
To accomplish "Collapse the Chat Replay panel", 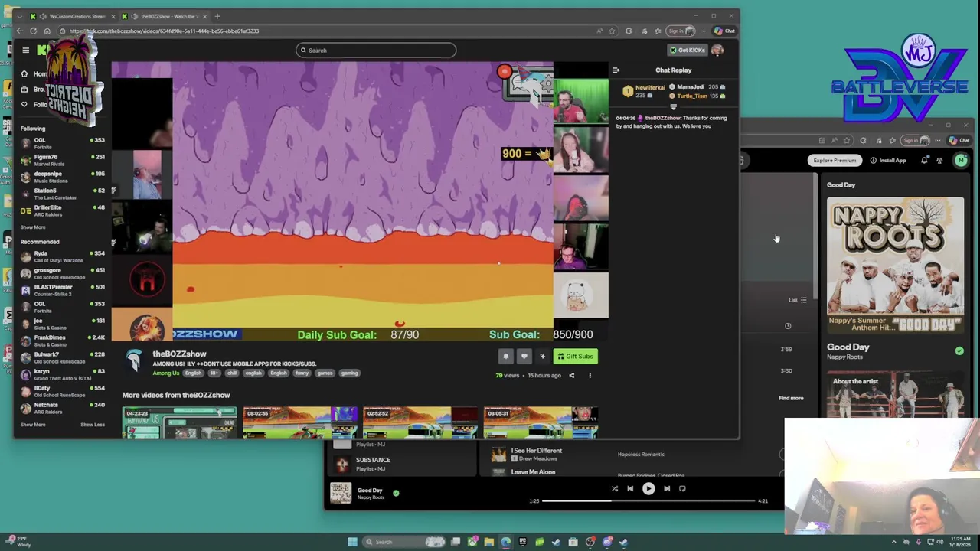I will 616,70.
